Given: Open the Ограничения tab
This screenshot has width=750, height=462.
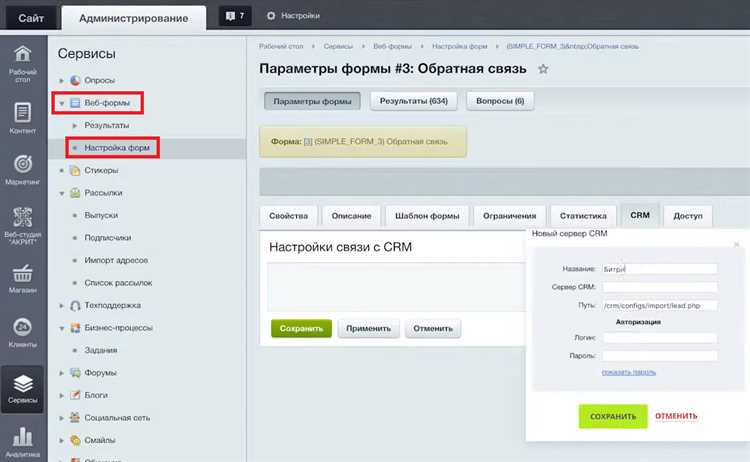Looking at the screenshot, I should (509, 216).
